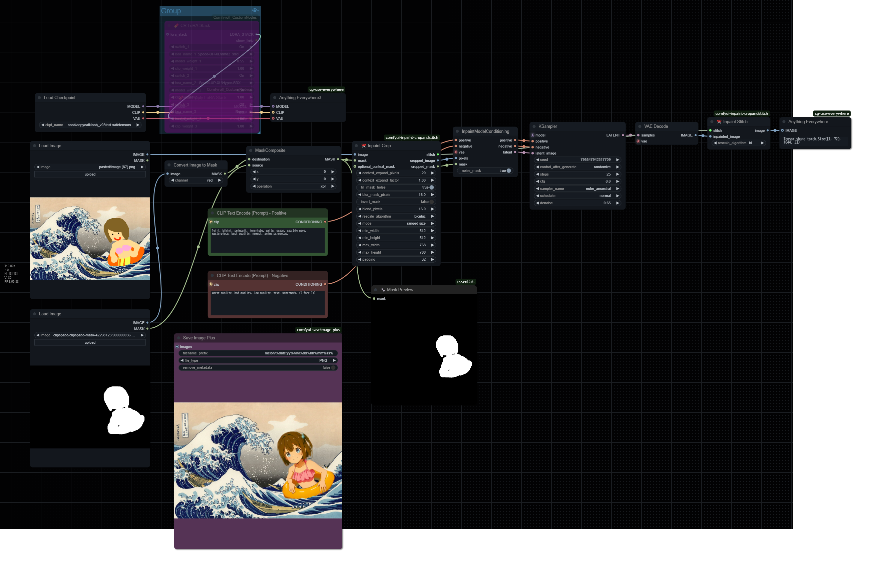Increase KSampler steps with the right arrow

(617, 175)
